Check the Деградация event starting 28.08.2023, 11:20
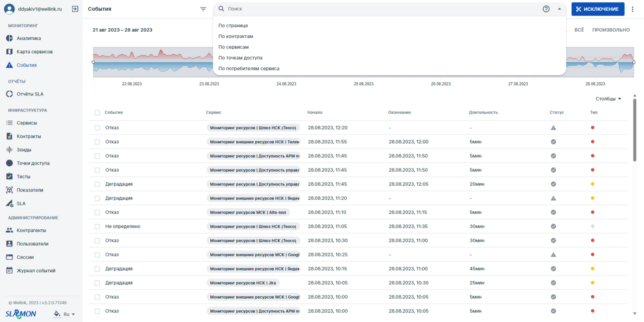This screenshot has height=322, width=644. 97,198
